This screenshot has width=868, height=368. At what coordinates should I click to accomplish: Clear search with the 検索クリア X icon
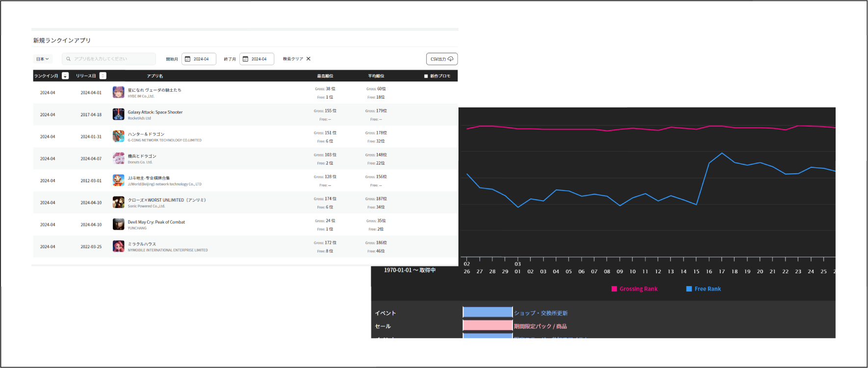(308, 59)
